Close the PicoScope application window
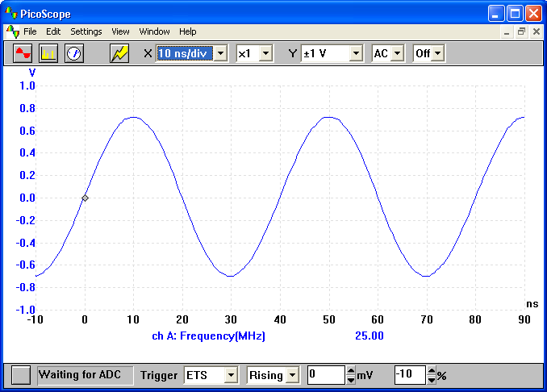This screenshot has height=392, width=547. (x=534, y=14)
